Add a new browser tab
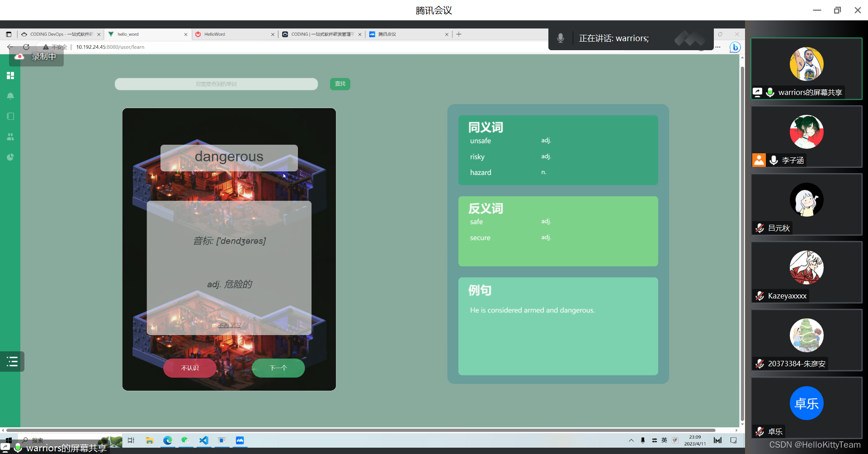 click(459, 34)
